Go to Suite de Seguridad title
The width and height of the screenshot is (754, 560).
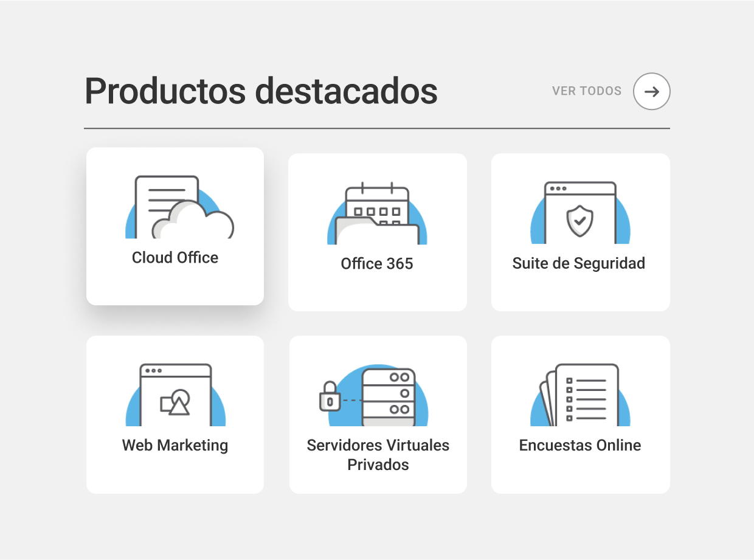click(x=579, y=264)
